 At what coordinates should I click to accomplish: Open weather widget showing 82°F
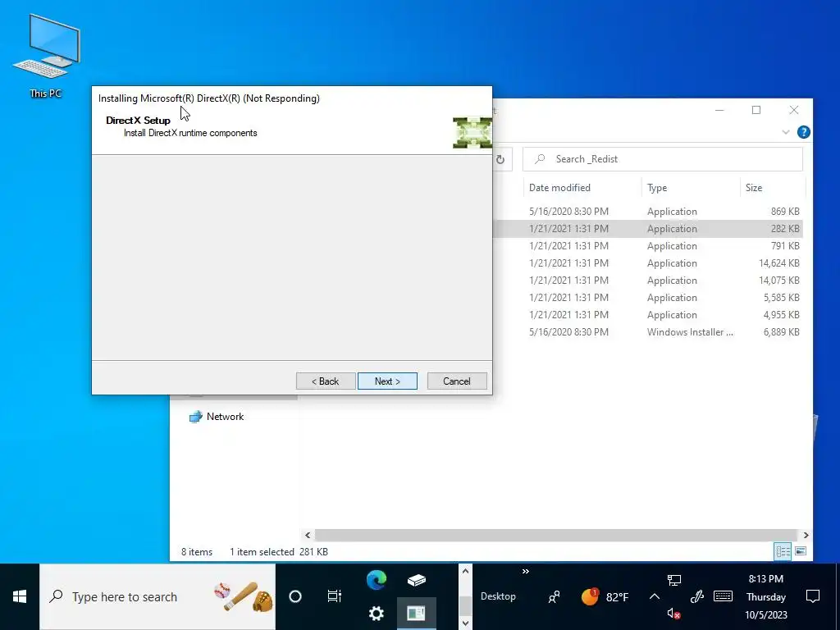[x=605, y=596]
